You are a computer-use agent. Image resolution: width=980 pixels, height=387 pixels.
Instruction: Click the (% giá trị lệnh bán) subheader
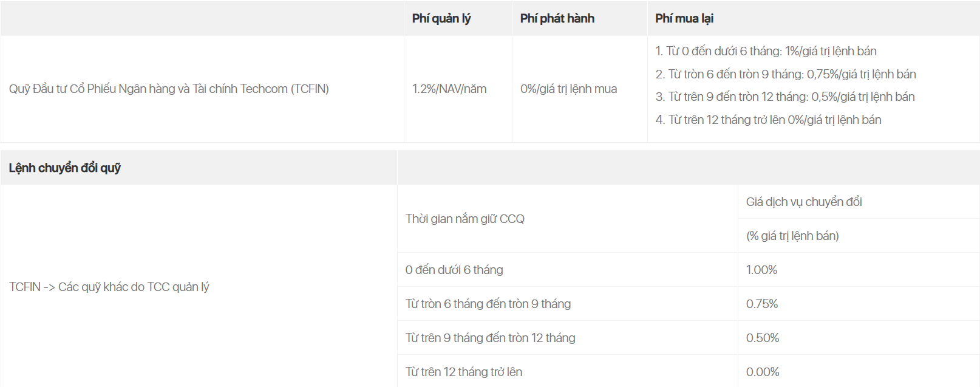click(792, 236)
